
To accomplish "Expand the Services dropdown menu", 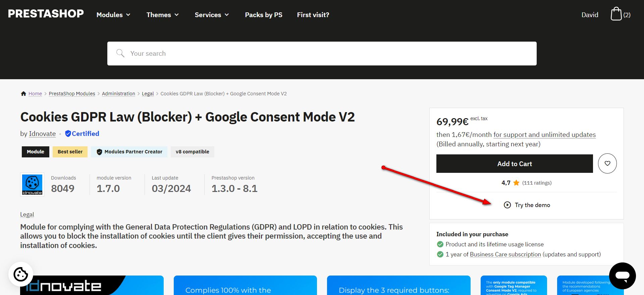I will pos(212,15).
